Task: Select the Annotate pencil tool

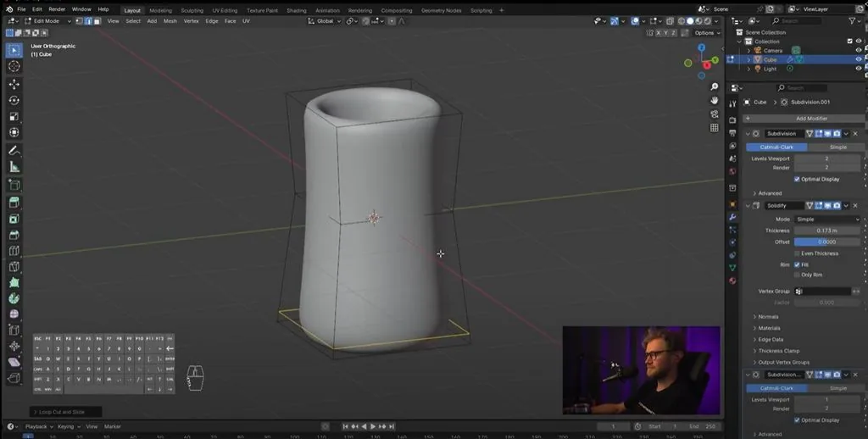Action: coord(14,151)
